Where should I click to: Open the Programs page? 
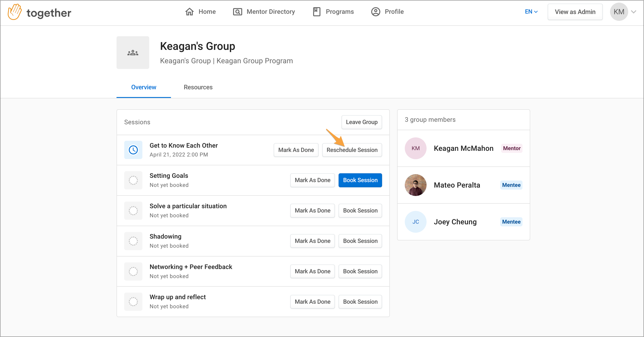coord(333,12)
